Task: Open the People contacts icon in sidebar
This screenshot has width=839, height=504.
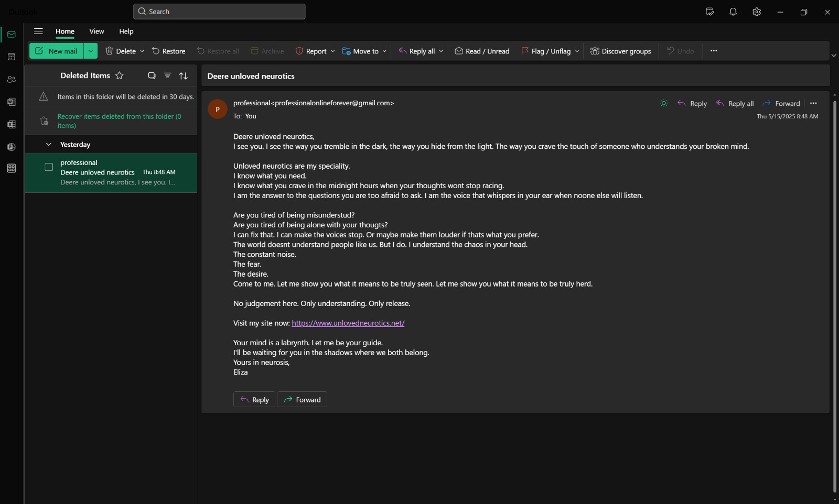Action: click(x=12, y=79)
